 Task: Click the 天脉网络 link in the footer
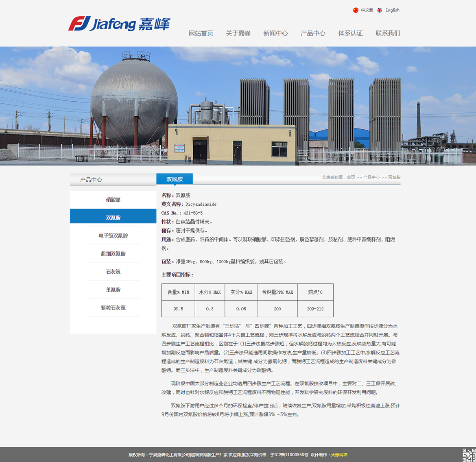[339, 455]
